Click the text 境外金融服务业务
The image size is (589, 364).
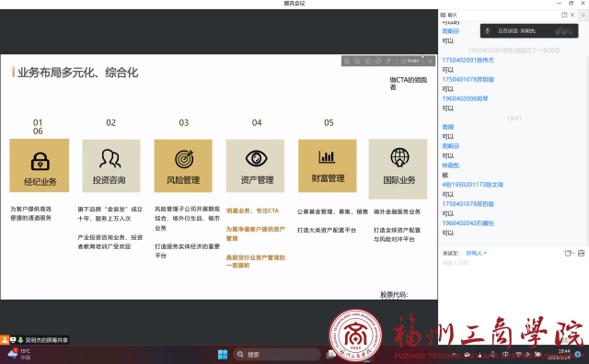tap(397, 211)
